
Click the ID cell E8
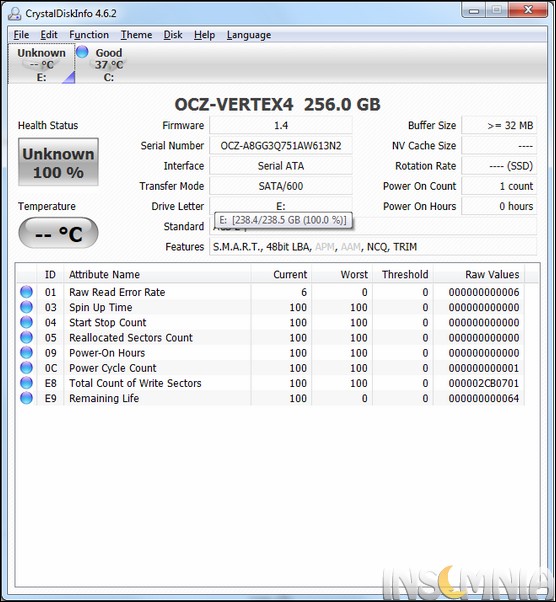tap(51, 383)
